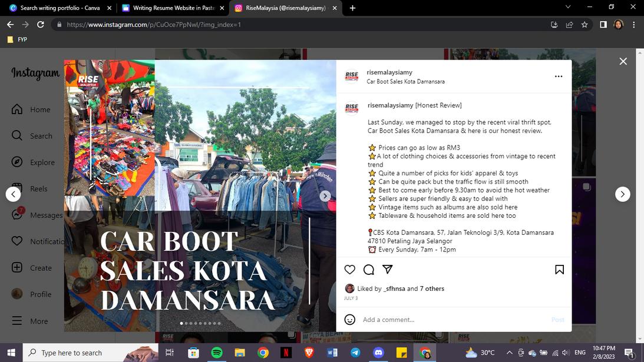
Task: Open the Car Boot Sales Kota Damansara location link
Action: 405,81
